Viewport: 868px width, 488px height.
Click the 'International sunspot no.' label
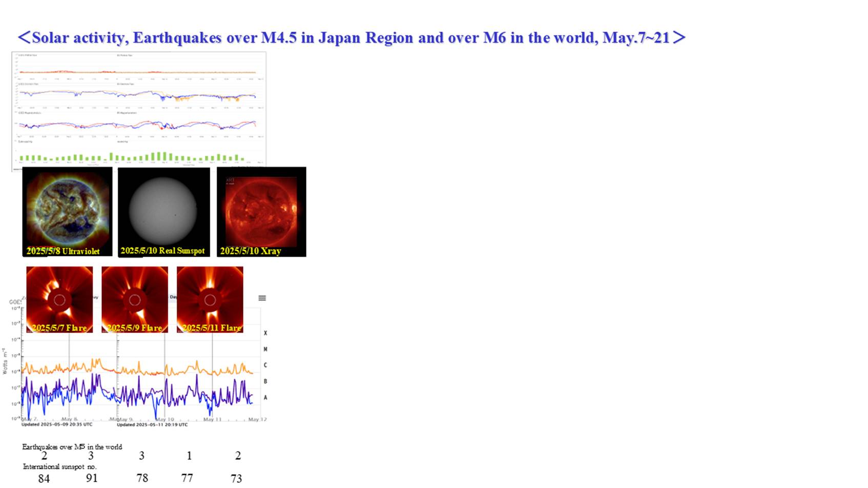(x=60, y=466)
